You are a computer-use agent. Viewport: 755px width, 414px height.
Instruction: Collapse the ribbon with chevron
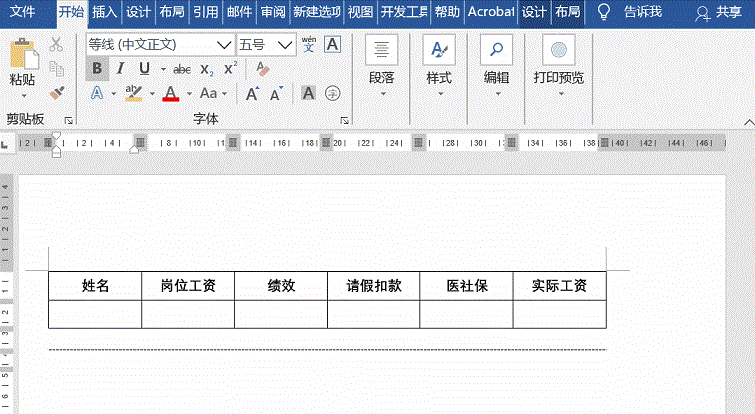click(749, 121)
